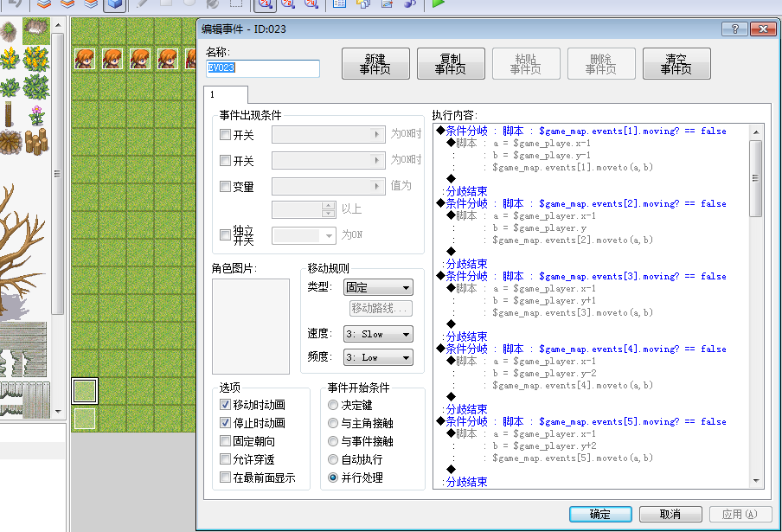Open the database from the toolbar

(x=339, y=4)
